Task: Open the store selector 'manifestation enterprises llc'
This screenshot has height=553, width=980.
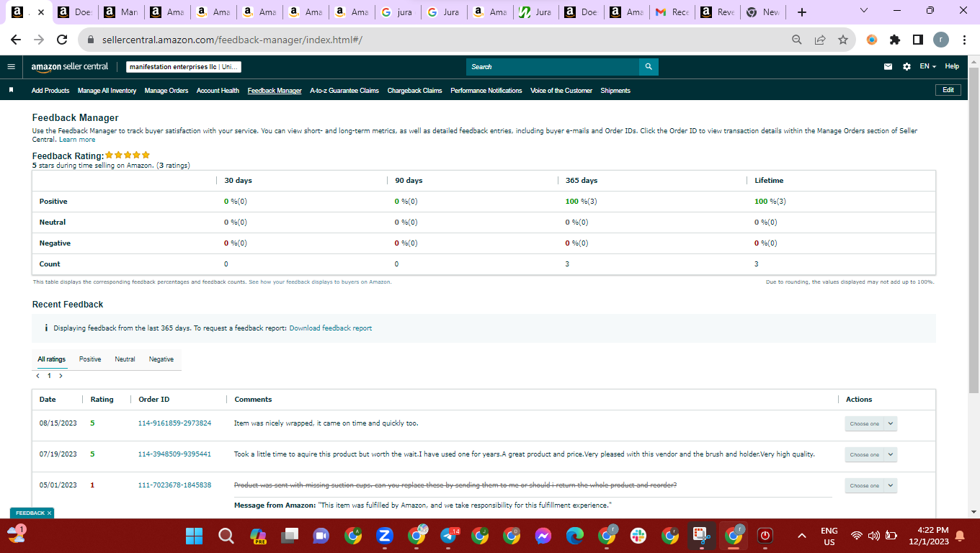Action: tap(184, 67)
